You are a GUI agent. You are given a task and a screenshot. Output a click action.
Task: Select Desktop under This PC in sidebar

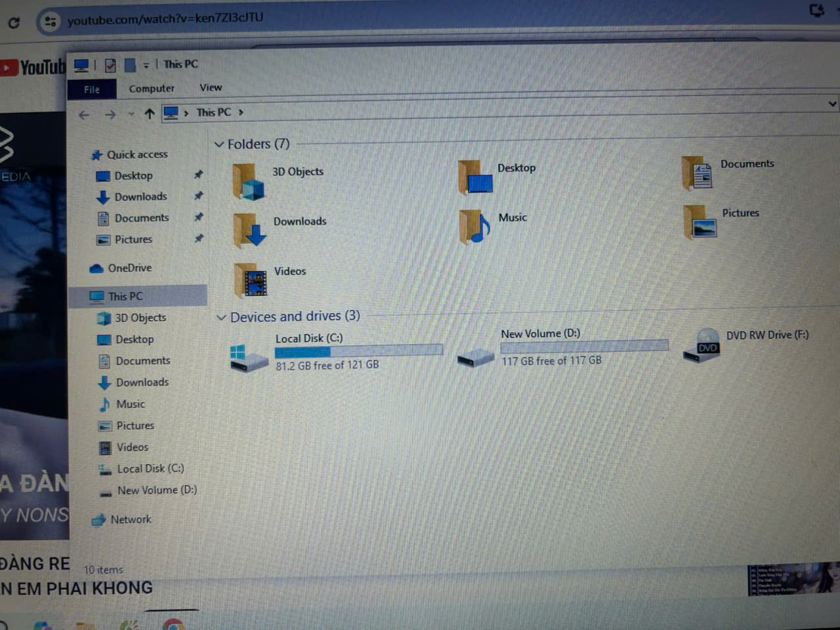[135, 339]
